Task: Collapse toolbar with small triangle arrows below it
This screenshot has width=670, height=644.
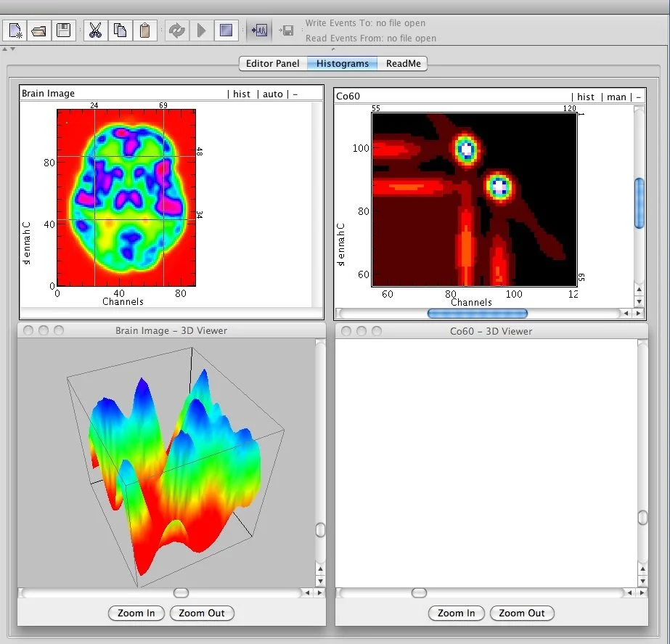Action: coord(9,49)
